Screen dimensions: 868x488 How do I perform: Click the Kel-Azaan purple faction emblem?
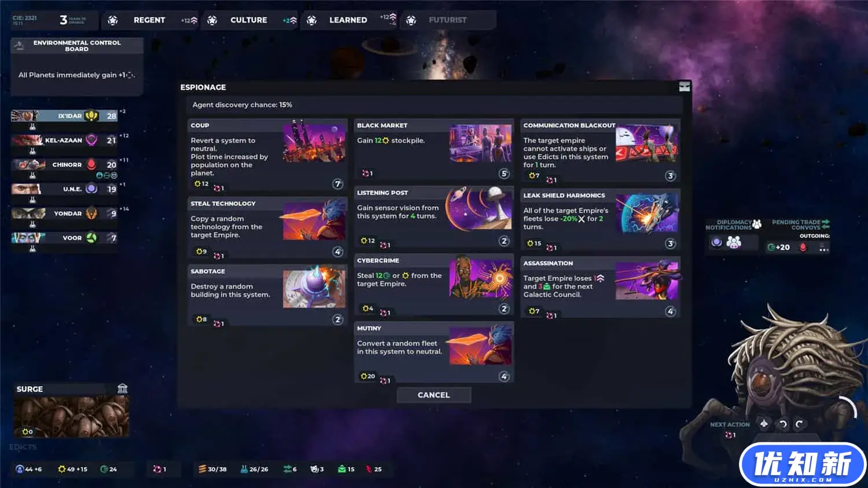click(91, 140)
